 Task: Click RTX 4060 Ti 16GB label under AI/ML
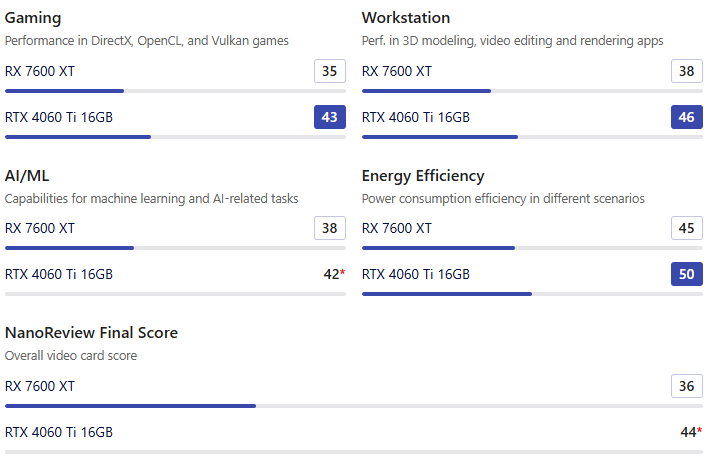(x=59, y=274)
